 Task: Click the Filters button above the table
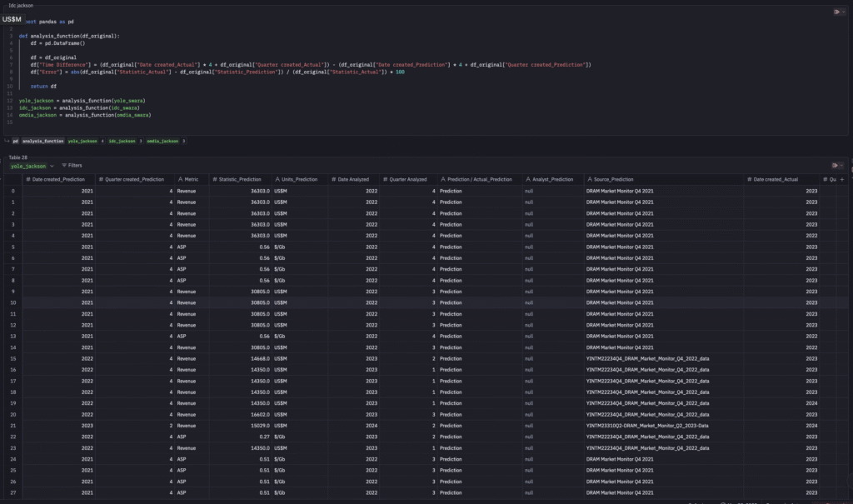tap(74, 165)
